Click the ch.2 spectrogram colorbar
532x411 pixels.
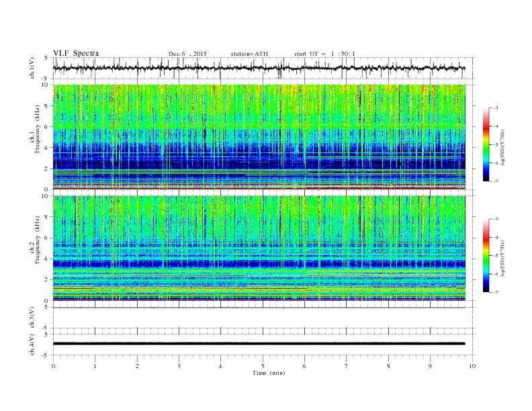click(x=486, y=256)
